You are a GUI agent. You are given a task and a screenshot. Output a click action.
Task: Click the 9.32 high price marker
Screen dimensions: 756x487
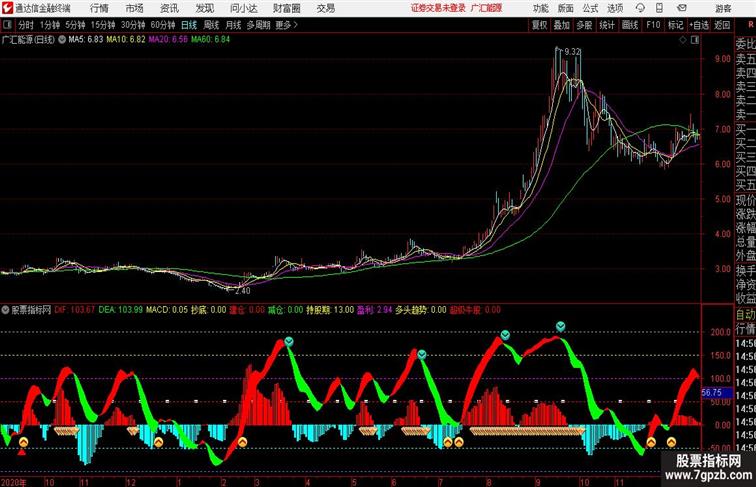coord(572,52)
